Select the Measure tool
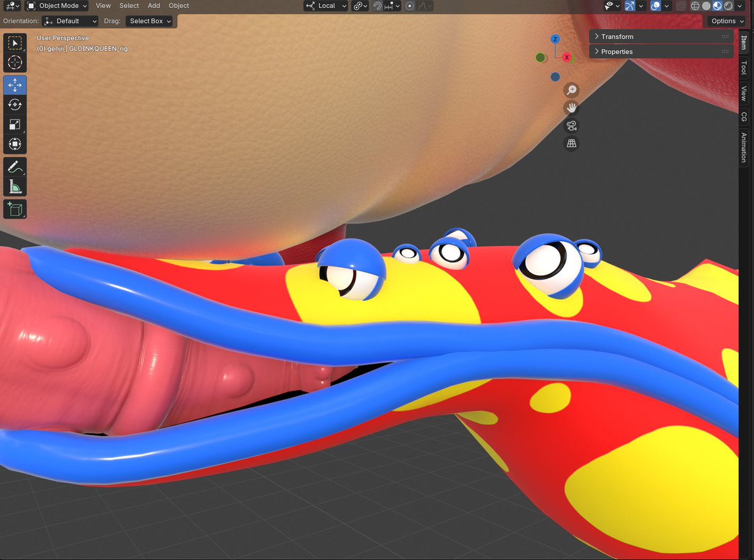Image resolution: width=754 pixels, height=560 pixels. [x=15, y=187]
